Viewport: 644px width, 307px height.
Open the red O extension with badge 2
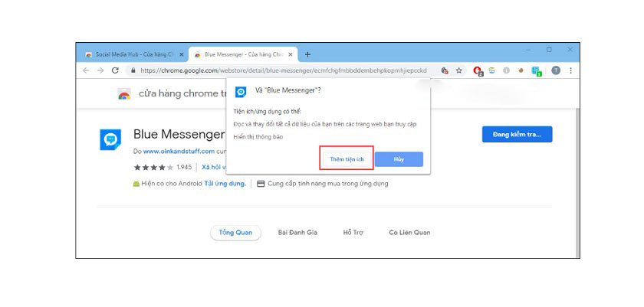click(478, 71)
